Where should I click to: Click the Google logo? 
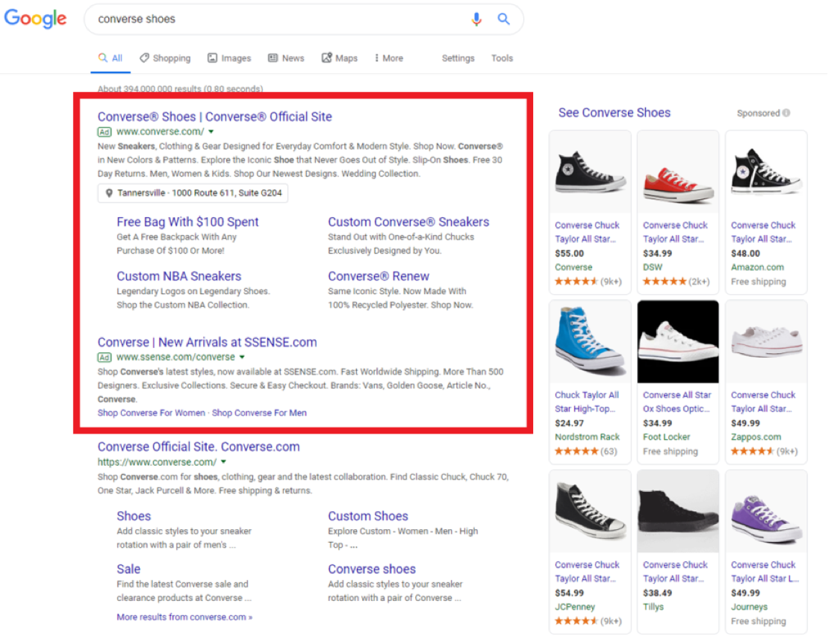35,19
